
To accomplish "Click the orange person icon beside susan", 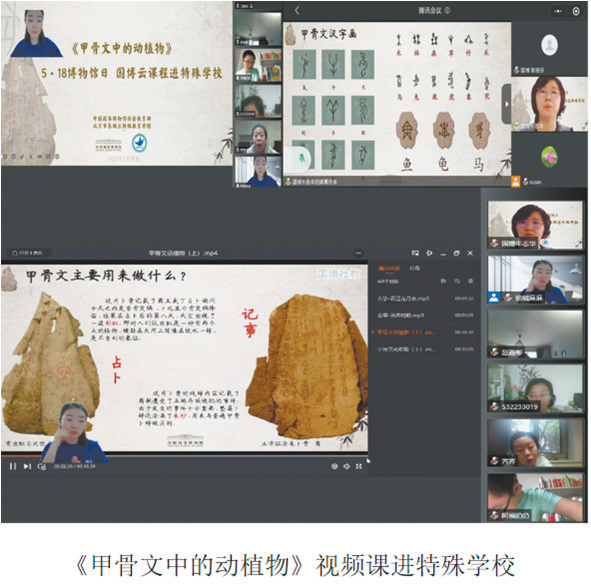I will point(515,182).
